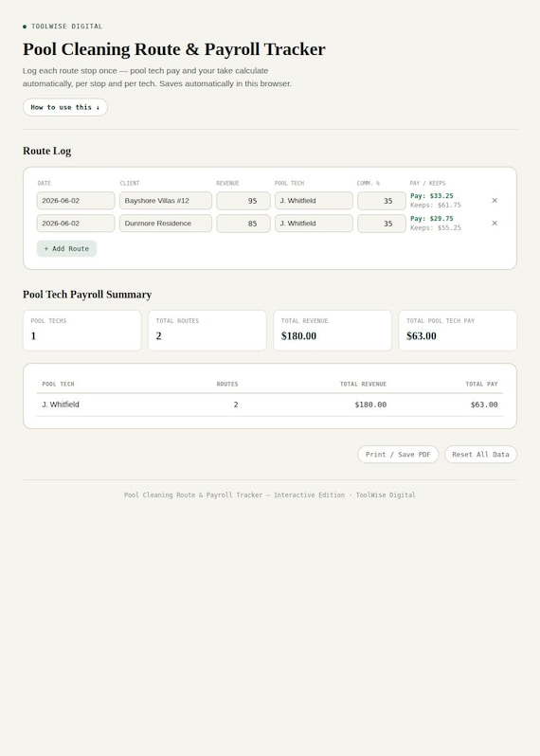
Task: Expand the How to use this section
Action: click(65, 107)
